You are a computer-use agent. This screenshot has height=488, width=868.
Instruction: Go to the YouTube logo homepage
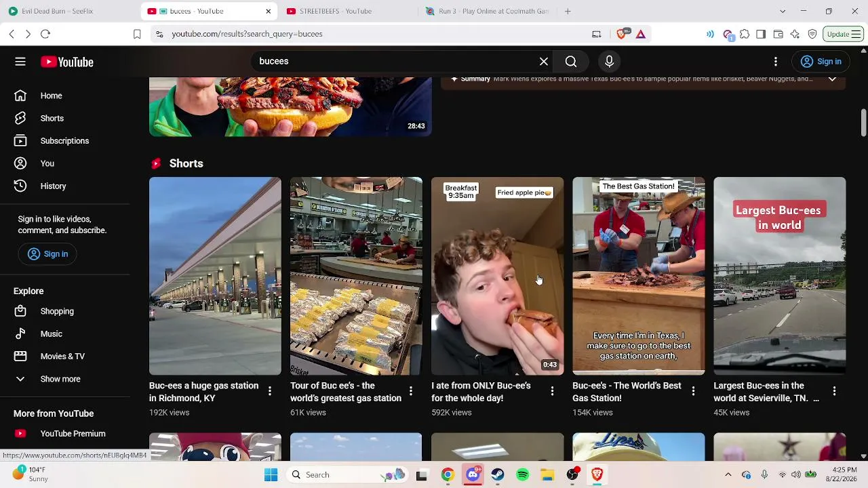(66, 62)
